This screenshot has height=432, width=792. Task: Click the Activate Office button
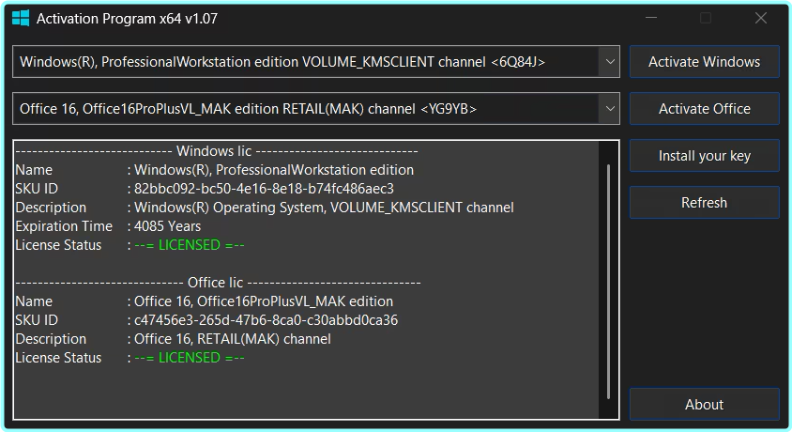tap(704, 109)
